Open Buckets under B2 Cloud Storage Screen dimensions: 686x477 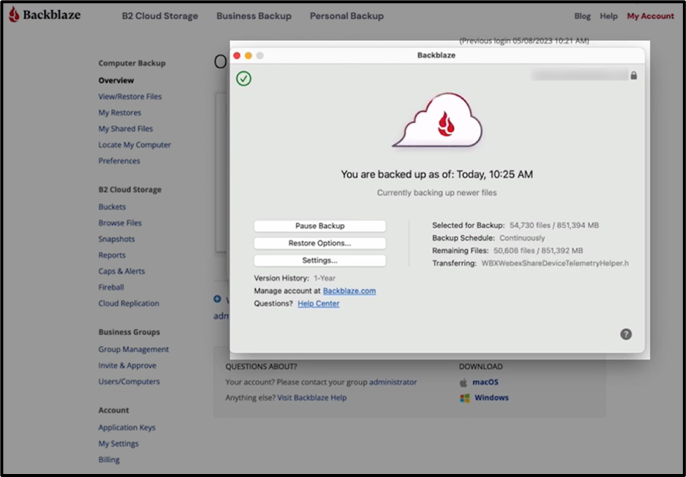pos(112,207)
